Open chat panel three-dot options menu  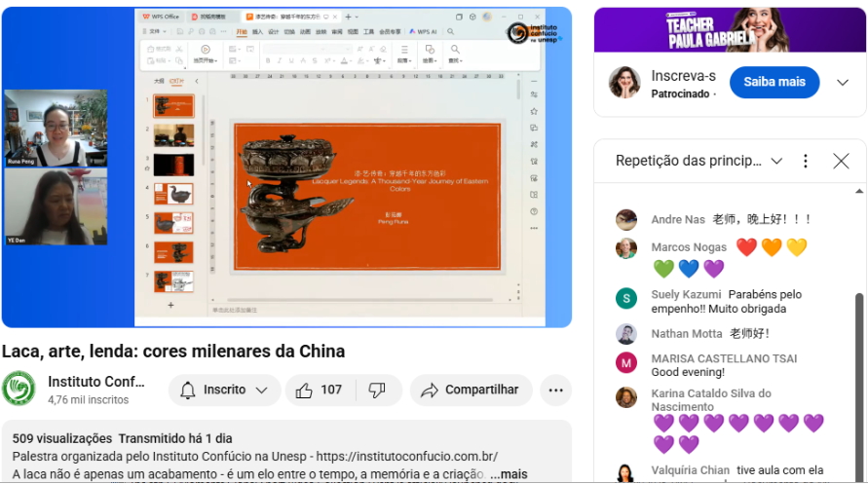[805, 161]
